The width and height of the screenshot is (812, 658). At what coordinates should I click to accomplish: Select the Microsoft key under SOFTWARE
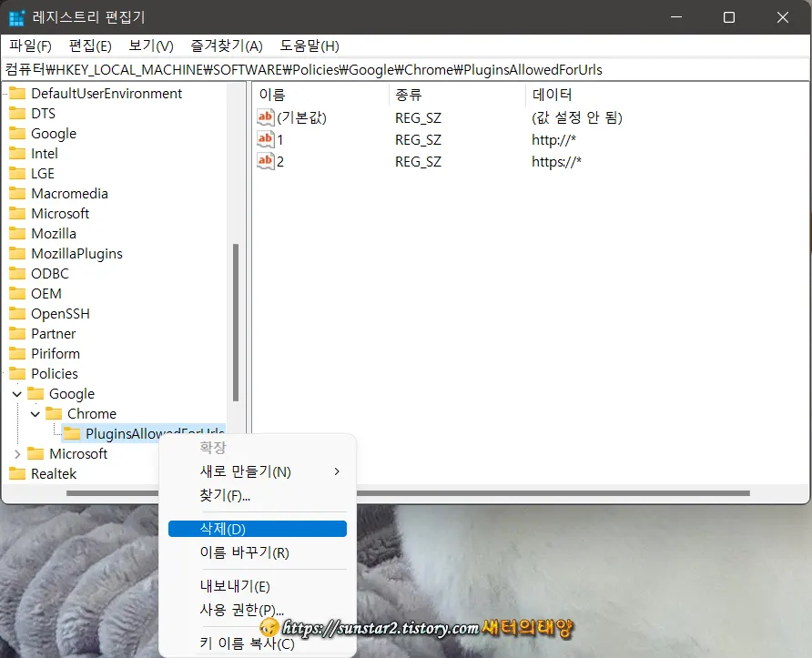tap(60, 213)
